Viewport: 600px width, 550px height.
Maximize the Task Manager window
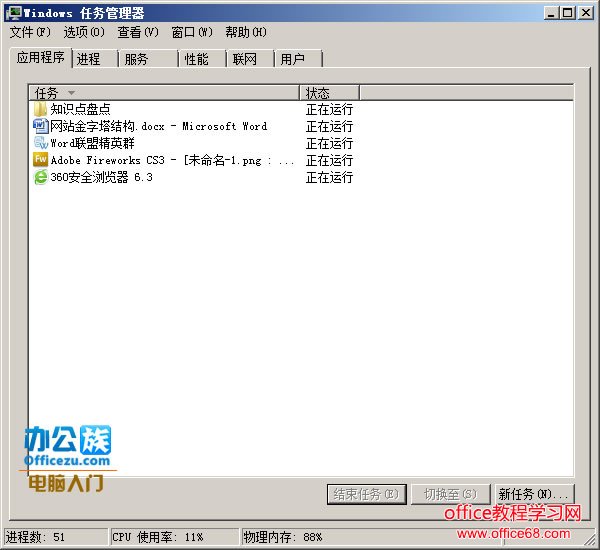click(568, 13)
